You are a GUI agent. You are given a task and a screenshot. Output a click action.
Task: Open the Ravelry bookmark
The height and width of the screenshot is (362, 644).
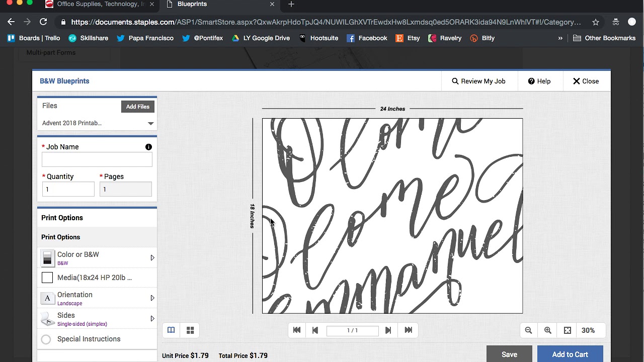445,38
